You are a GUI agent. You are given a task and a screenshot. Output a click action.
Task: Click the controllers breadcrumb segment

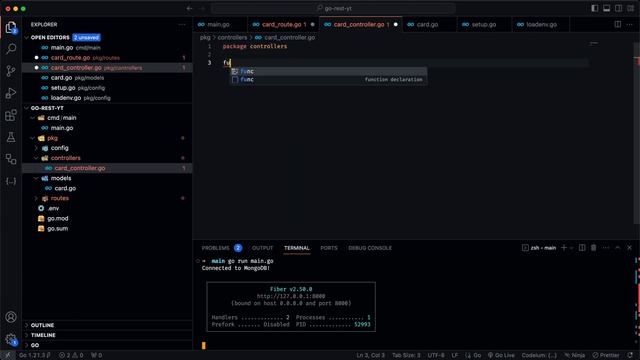(x=232, y=38)
